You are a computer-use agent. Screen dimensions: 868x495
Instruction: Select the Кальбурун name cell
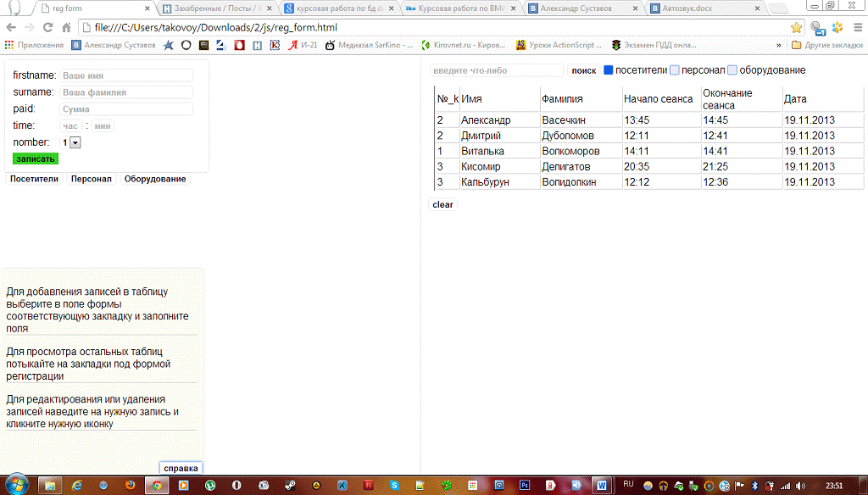500,181
